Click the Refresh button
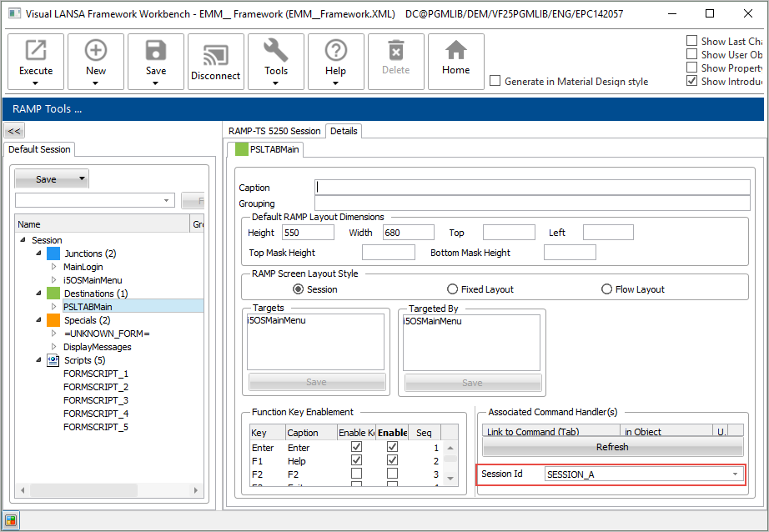Image resolution: width=769 pixels, height=532 pixels. click(x=611, y=447)
